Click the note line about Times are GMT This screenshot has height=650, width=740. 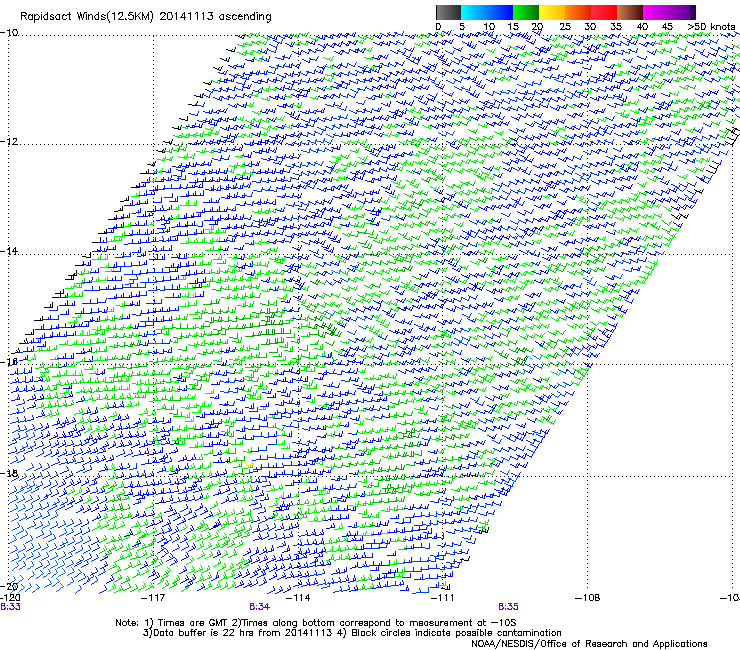(x=316, y=623)
